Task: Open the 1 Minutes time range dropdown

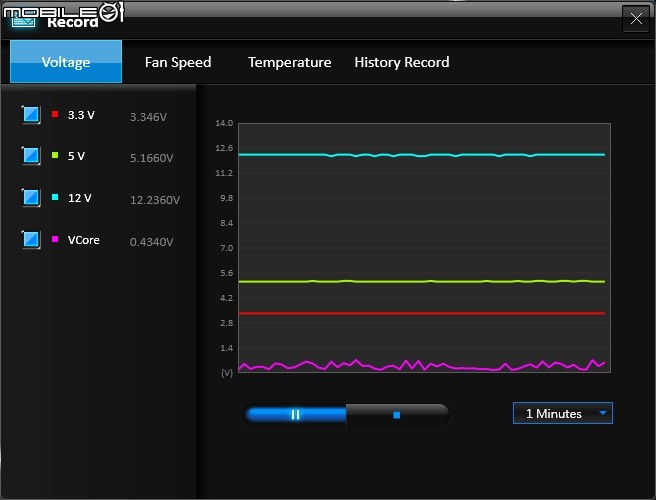Action: click(563, 413)
